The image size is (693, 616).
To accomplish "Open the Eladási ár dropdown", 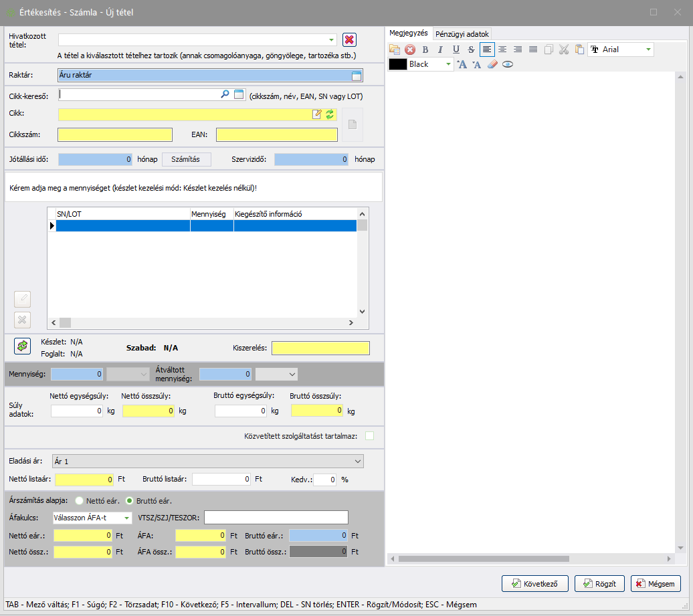I will (x=357, y=461).
